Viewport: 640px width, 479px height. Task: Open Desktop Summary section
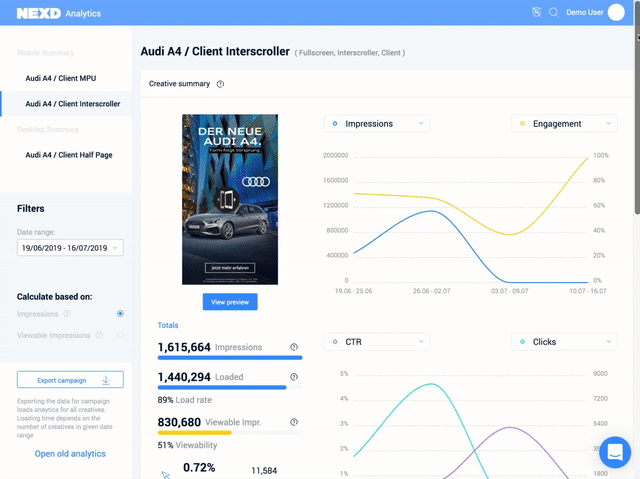coord(48,129)
